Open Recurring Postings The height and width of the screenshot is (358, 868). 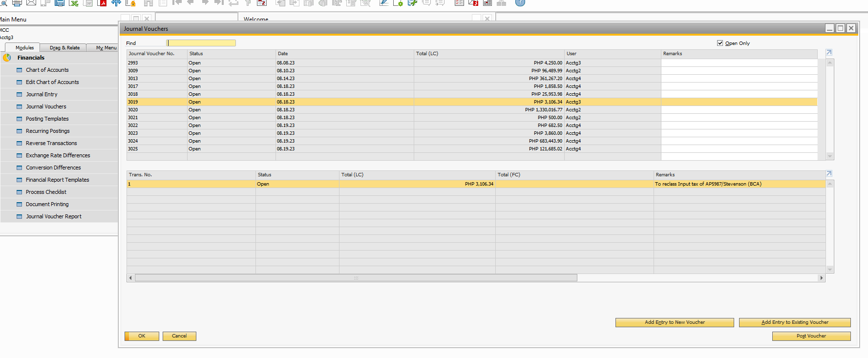(48, 131)
